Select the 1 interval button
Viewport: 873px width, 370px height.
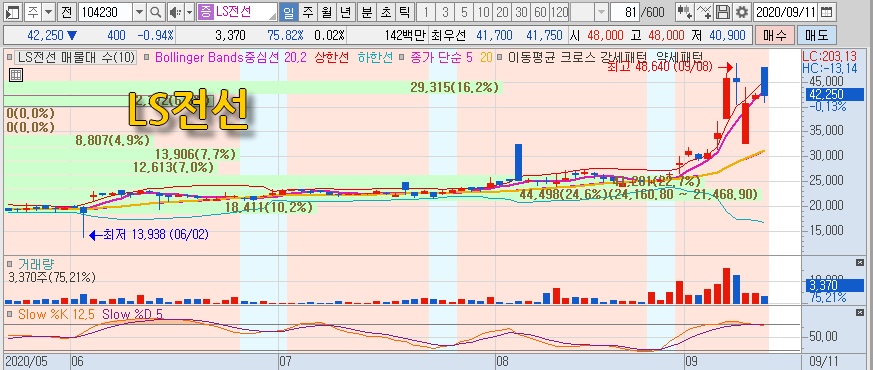click(x=425, y=12)
